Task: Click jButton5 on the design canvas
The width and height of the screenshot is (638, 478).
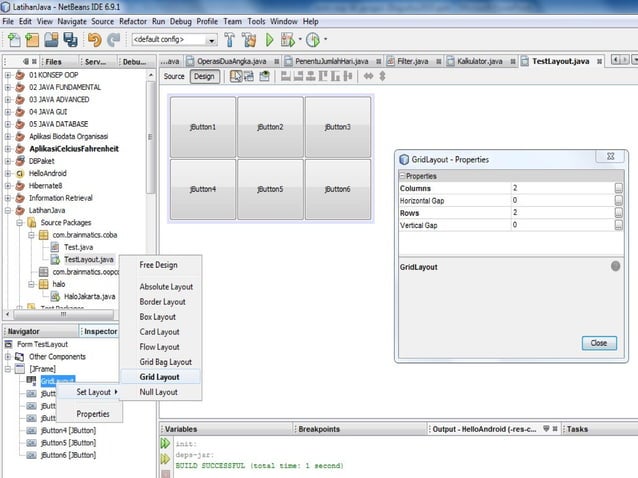Action: pyautogui.click(x=270, y=188)
